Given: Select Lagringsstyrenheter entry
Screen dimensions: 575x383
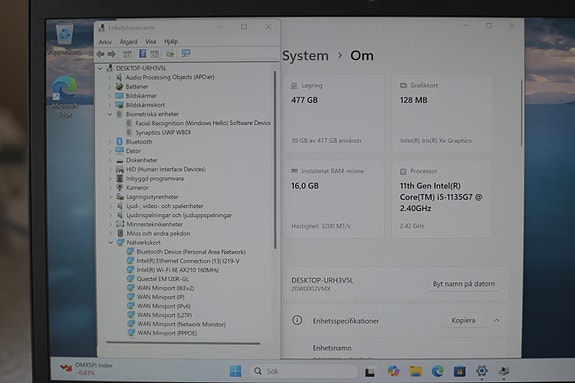Looking at the screenshot, I should pyautogui.click(x=152, y=197).
